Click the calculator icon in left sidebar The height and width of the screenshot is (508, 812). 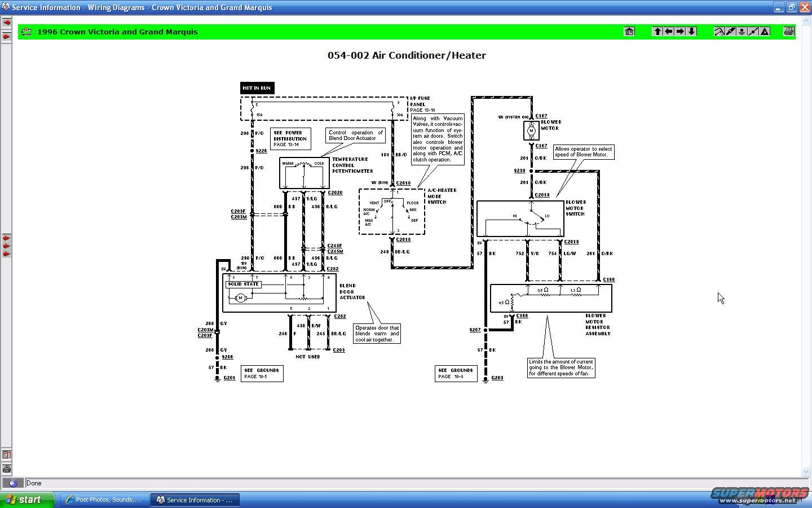[6, 454]
